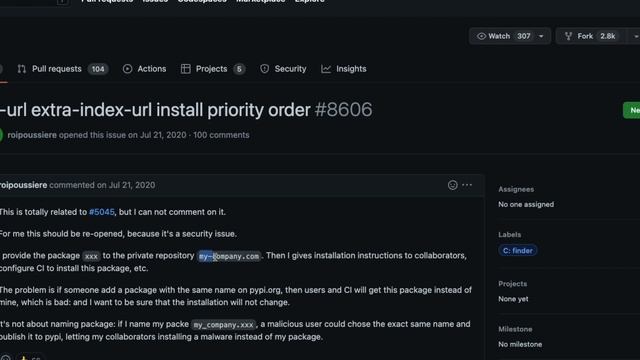Screen dimensions: 640x360
Task: Click the my-company.com code snippet
Action: point(229,256)
